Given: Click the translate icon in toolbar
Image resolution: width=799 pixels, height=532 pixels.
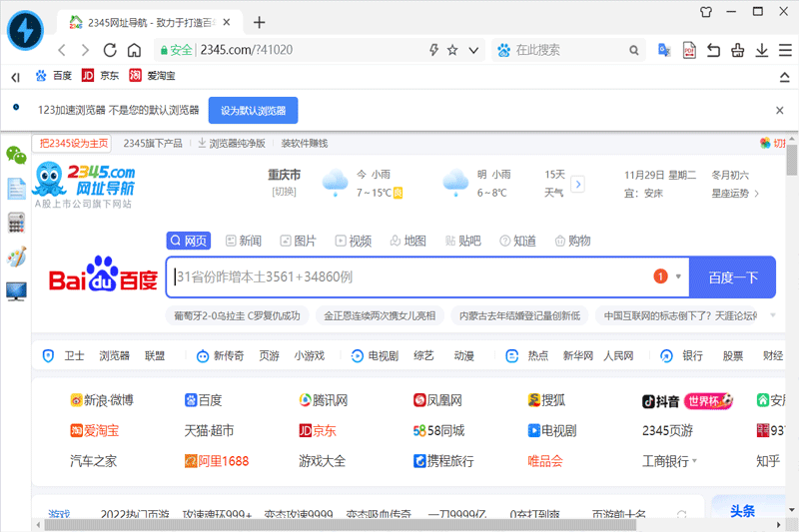Looking at the screenshot, I should [x=665, y=50].
